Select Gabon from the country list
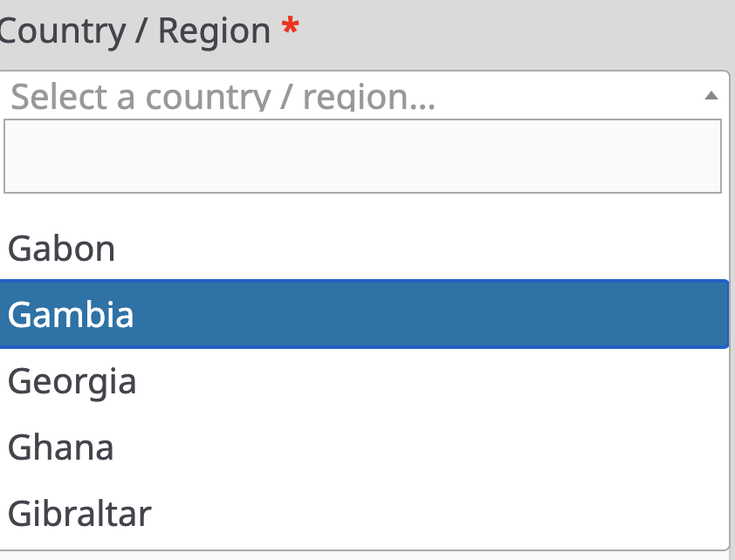Viewport: 735px width, 560px height. 62,249
